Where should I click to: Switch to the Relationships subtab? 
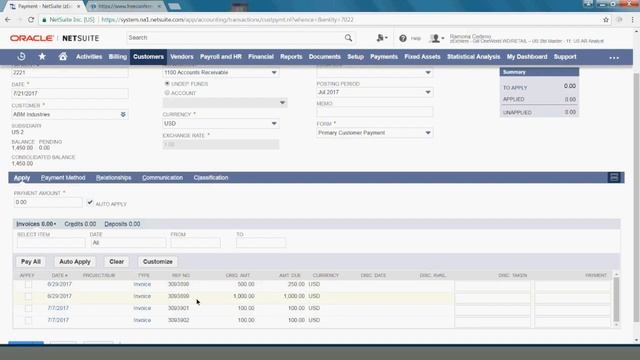[113, 178]
